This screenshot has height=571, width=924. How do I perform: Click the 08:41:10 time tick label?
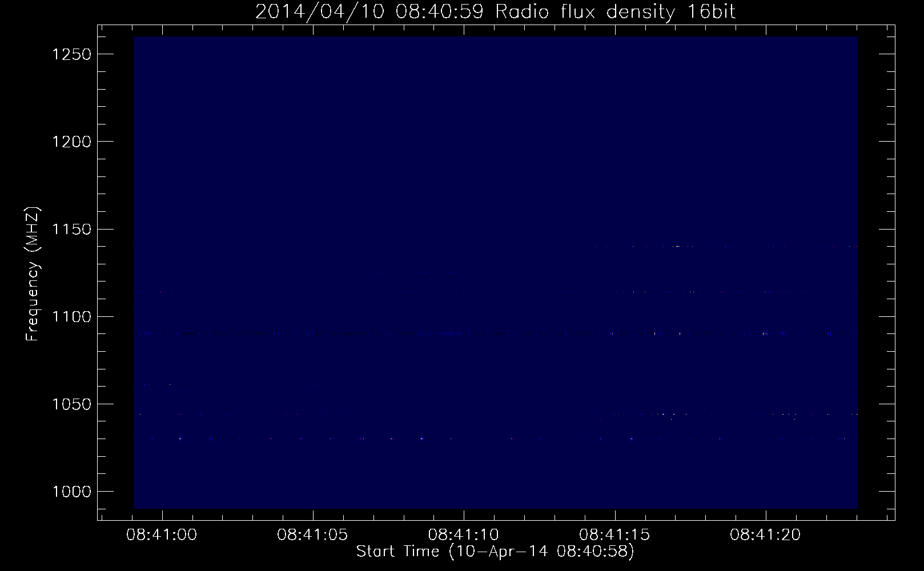(463, 535)
